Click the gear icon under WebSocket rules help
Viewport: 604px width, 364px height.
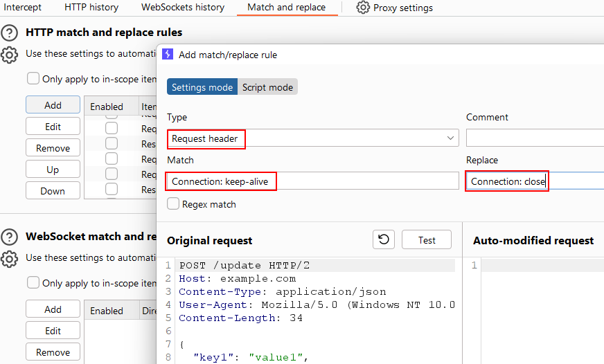10,259
